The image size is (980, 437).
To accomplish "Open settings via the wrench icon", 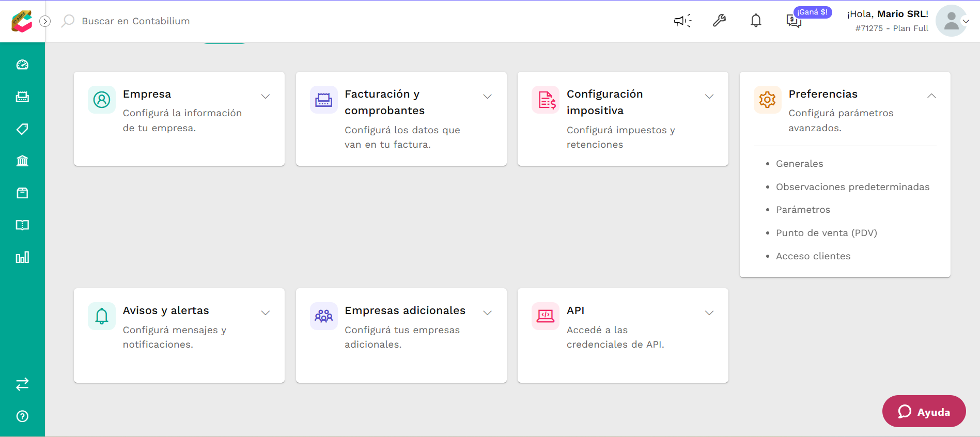I will click(719, 21).
